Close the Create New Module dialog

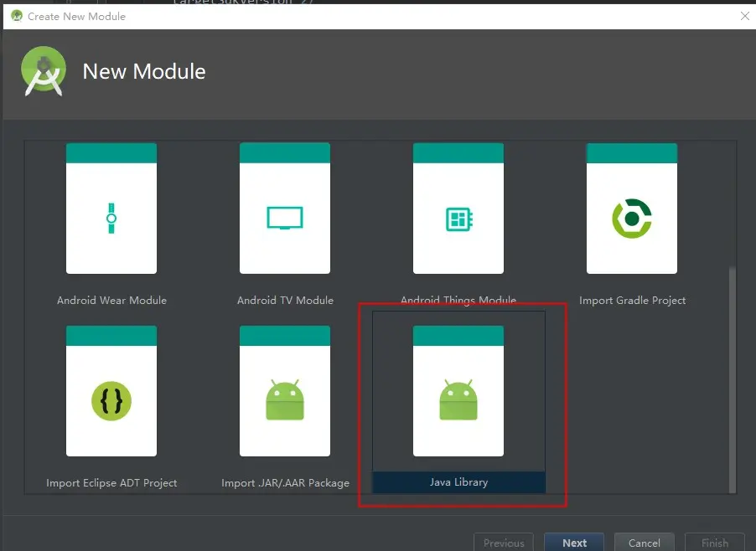point(745,16)
